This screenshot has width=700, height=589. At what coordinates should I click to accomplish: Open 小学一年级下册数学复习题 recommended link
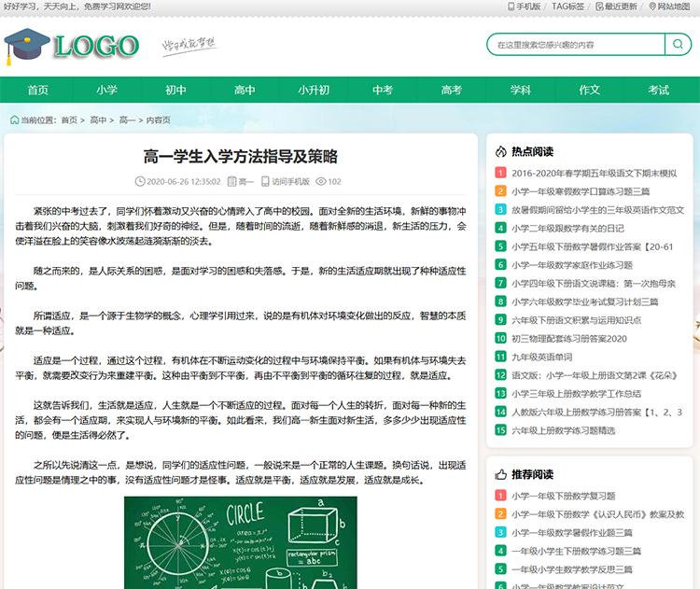click(564, 496)
